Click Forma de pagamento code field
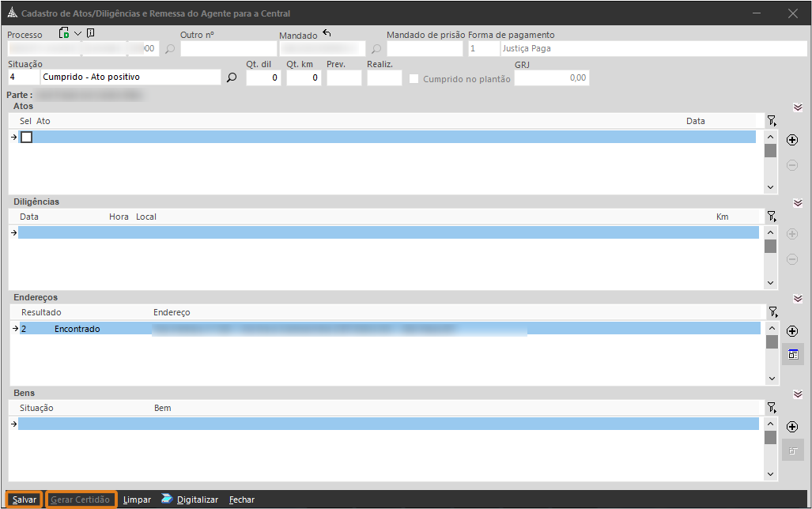Screen dimensions: 812x509 coord(484,49)
